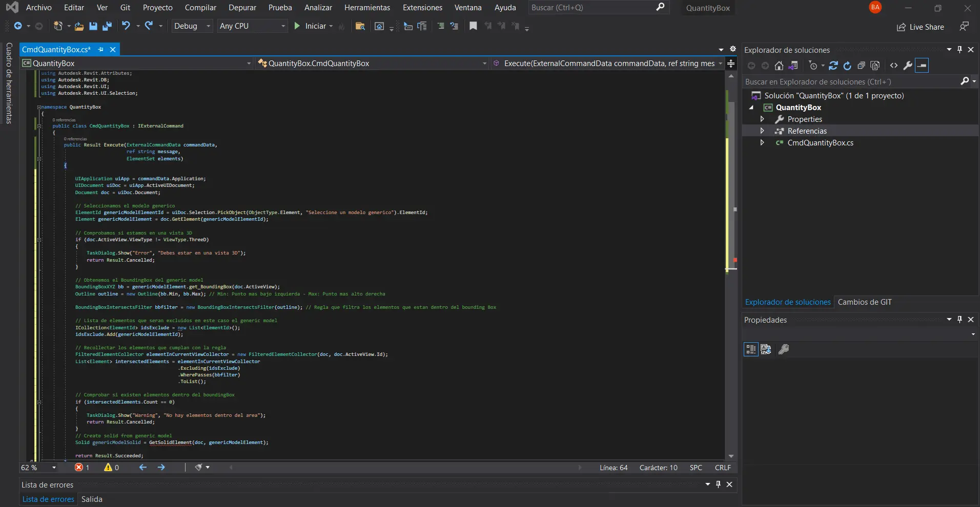The height and width of the screenshot is (507, 980).
Task: Open the QuantityBox project scope dropdown
Action: pyautogui.click(x=137, y=64)
